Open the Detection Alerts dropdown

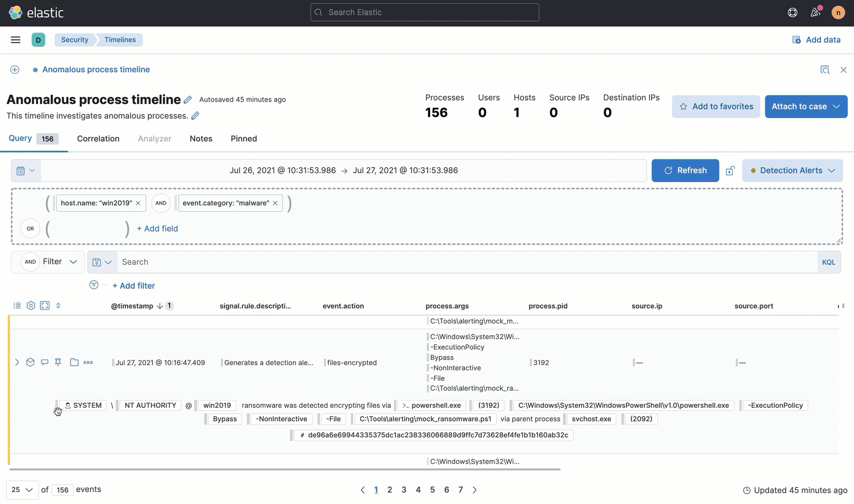point(792,170)
